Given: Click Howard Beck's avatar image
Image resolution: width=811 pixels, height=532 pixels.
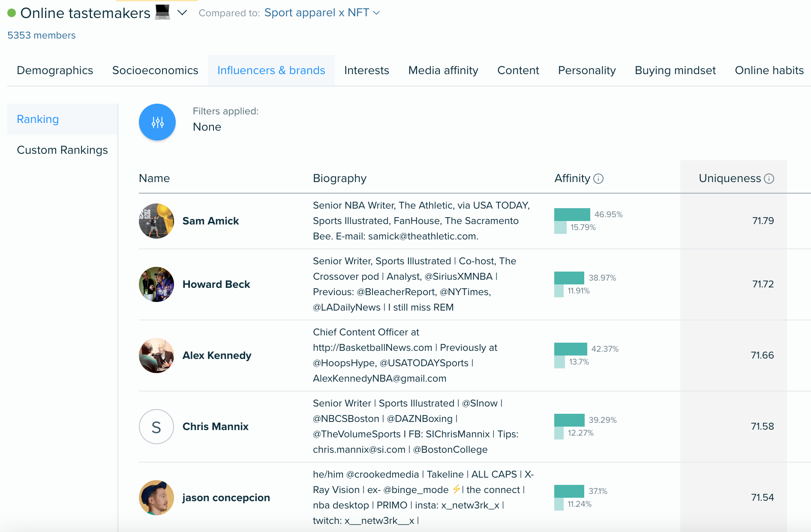Looking at the screenshot, I should (156, 284).
